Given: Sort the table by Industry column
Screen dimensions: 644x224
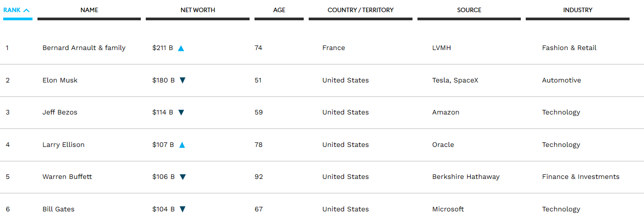Looking at the screenshot, I should coord(577,10).
